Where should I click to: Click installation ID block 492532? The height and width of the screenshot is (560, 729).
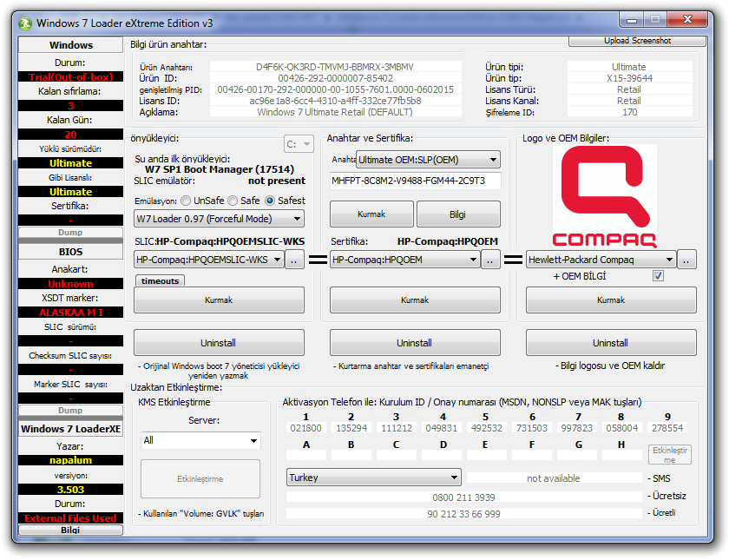(487, 428)
